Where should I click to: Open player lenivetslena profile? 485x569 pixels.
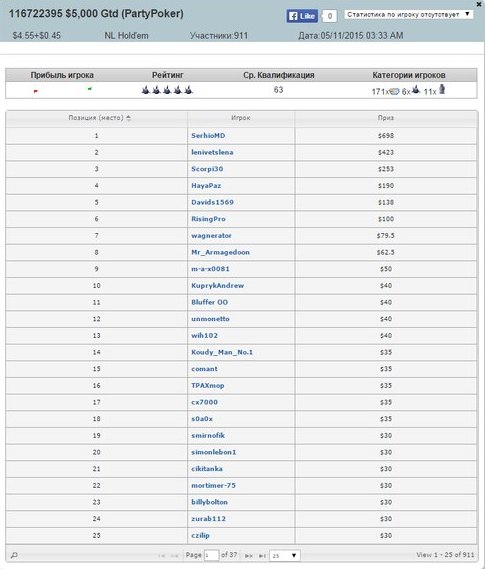[212, 152]
